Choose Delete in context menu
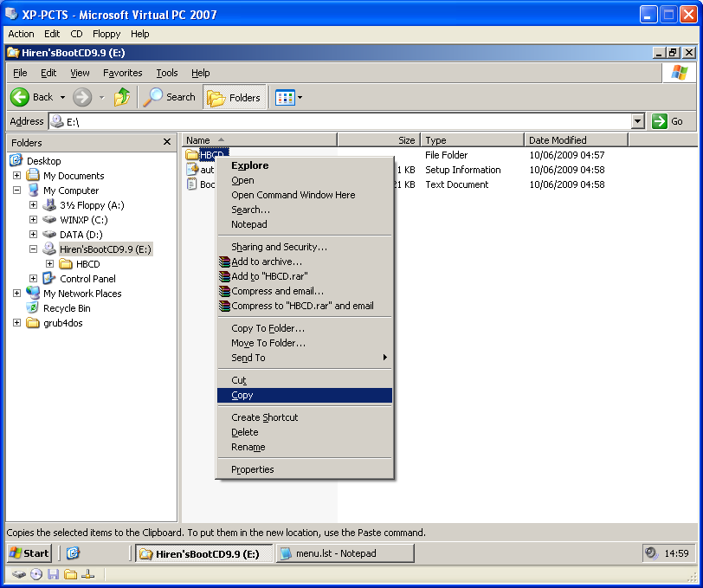This screenshot has width=703, height=588. [305, 432]
